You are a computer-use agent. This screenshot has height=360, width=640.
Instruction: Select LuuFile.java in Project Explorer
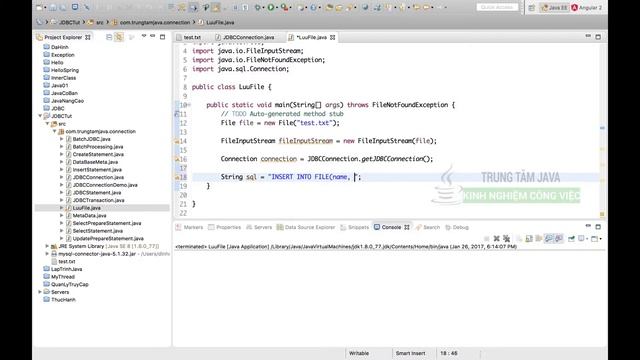click(87, 208)
